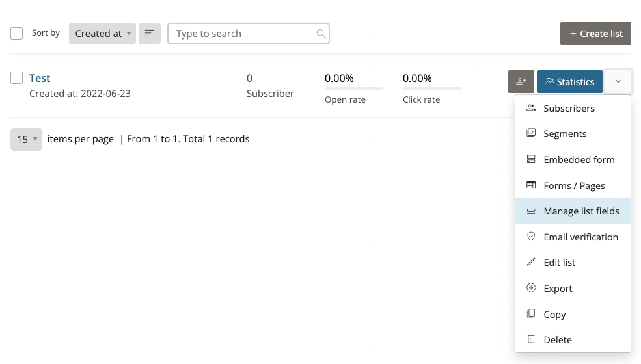Check the select-all lists checkbox
The height and width of the screenshot is (364, 641).
pos(17,34)
